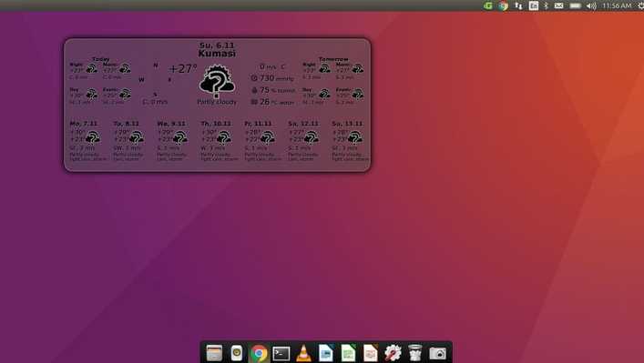Open the network connection indicator

pyautogui.click(x=518, y=5)
